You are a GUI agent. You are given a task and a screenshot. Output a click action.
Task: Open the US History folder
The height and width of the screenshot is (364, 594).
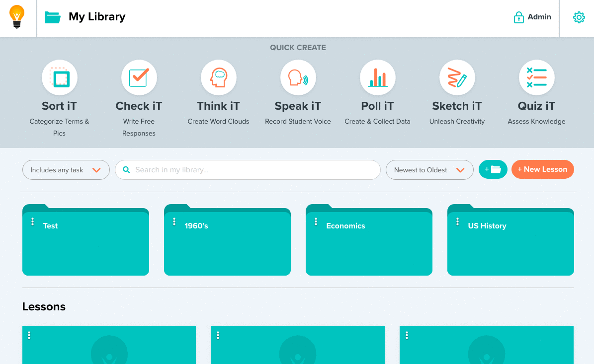pyautogui.click(x=510, y=240)
